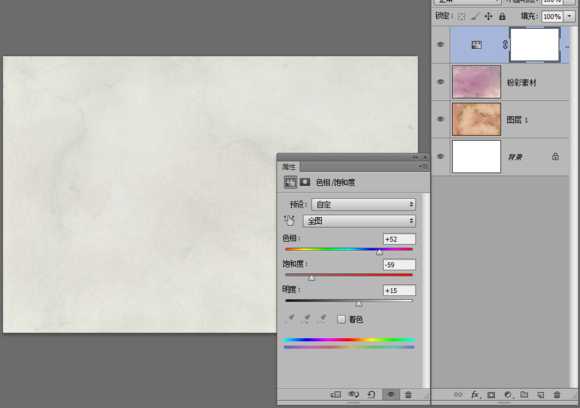
Task: Create new adjustment layer icon in Layers panel
Action: pos(508,395)
